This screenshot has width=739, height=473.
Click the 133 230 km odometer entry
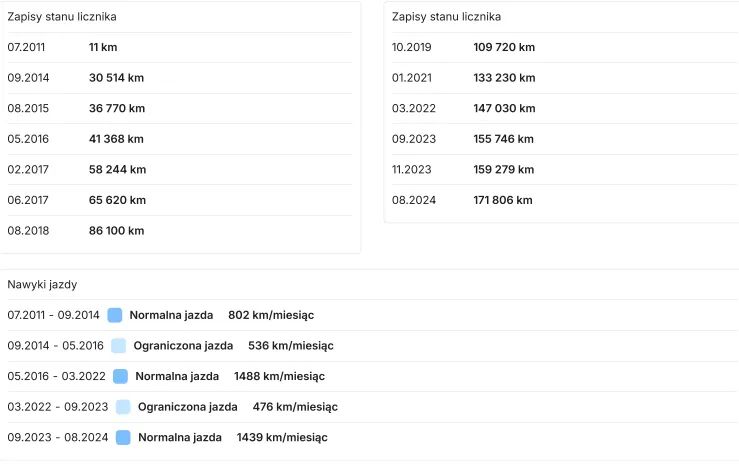point(504,78)
